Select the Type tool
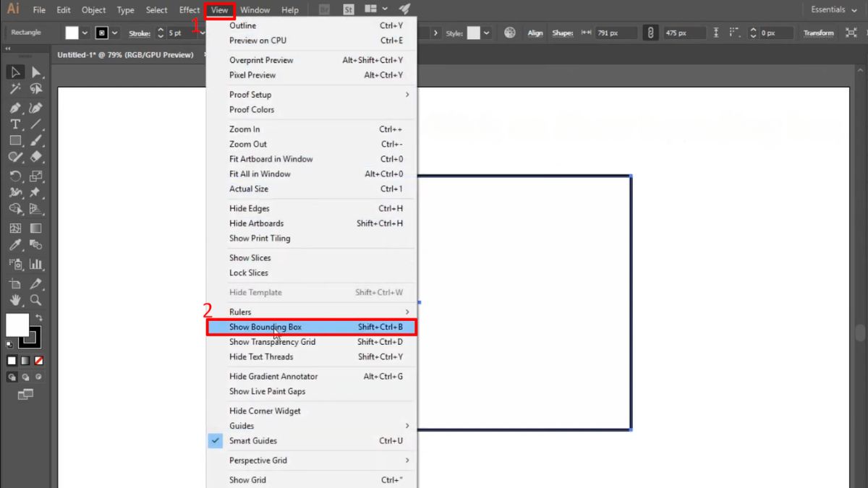The height and width of the screenshot is (488, 868). tap(15, 124)
